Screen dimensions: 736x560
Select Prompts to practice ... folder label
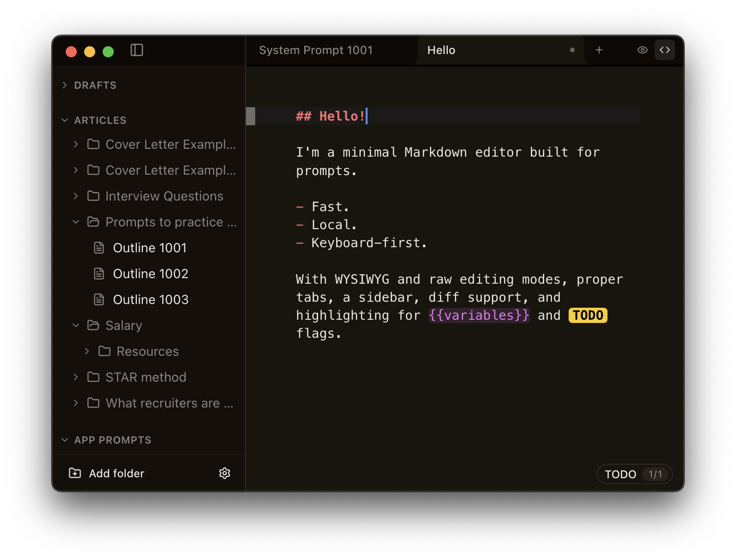pyautogui.click(x=171, y=222)
